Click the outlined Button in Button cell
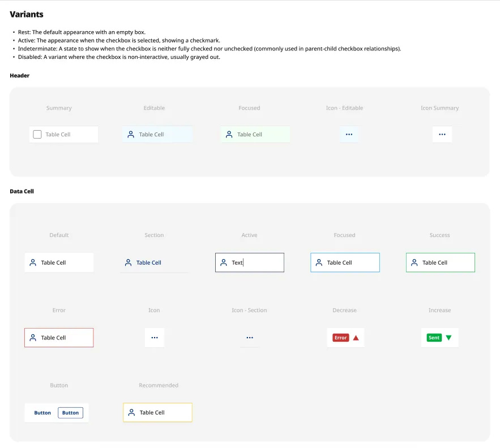This screenshot has height=448, width=500. 70,413
